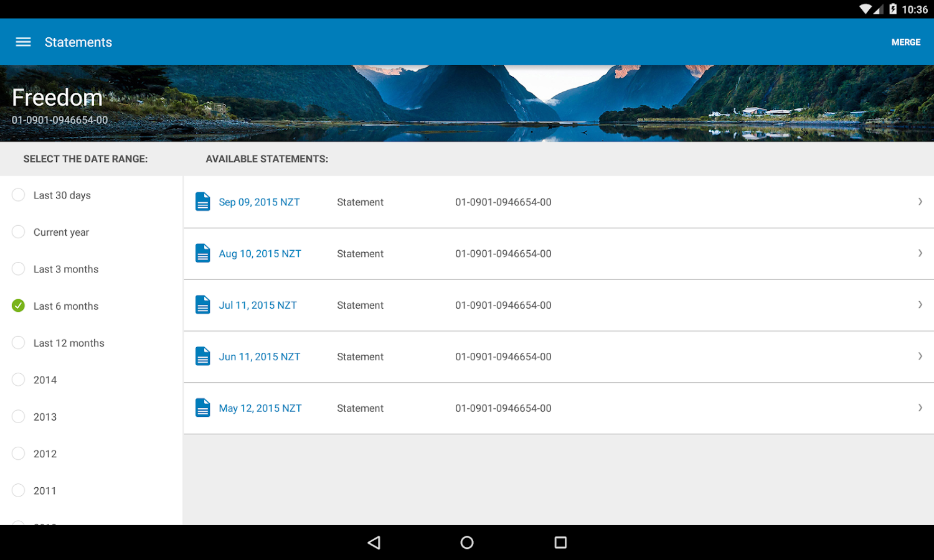Viewport: 934px width, 560px height.
Task: Tap the May 12, 2015 statement document icon
Action: 203,408
